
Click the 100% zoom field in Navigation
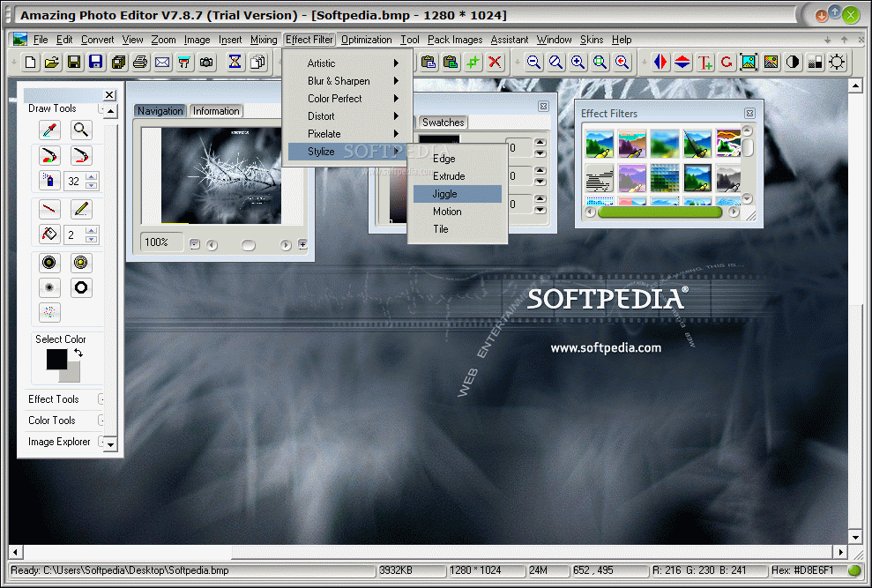(x=161, y=242)
